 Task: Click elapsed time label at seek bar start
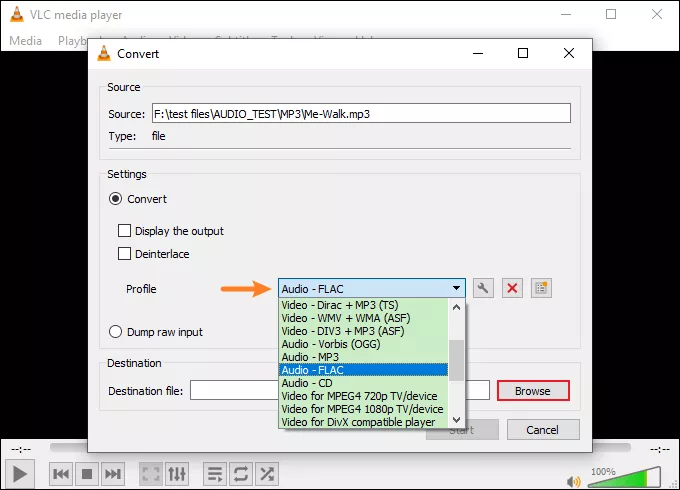(21, 449)
